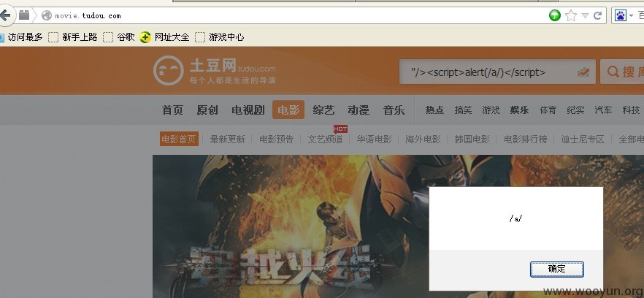Screen dimensions: 644x298
Task: Open the 迪士尼专区 sub-navigation link
Action: click(583, 140)
